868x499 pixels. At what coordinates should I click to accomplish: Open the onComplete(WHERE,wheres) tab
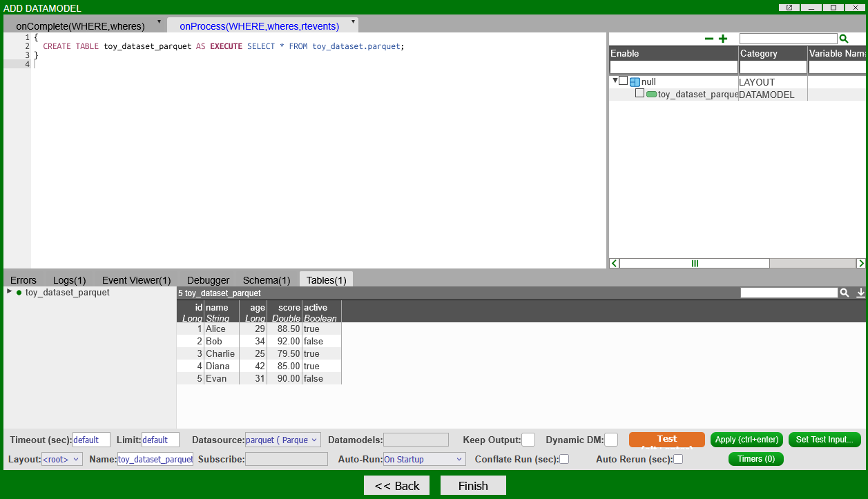pos(80,26)
